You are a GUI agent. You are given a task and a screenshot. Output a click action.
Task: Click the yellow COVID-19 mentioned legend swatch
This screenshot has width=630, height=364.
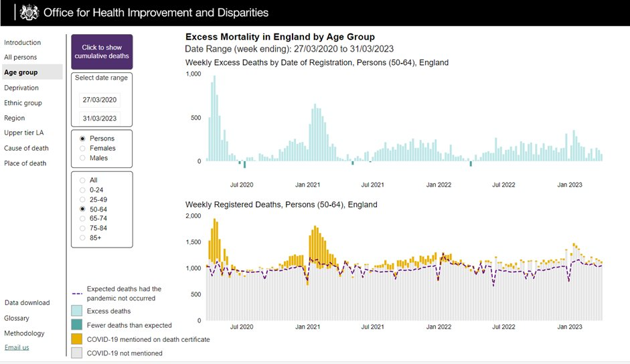click(76, 339)
